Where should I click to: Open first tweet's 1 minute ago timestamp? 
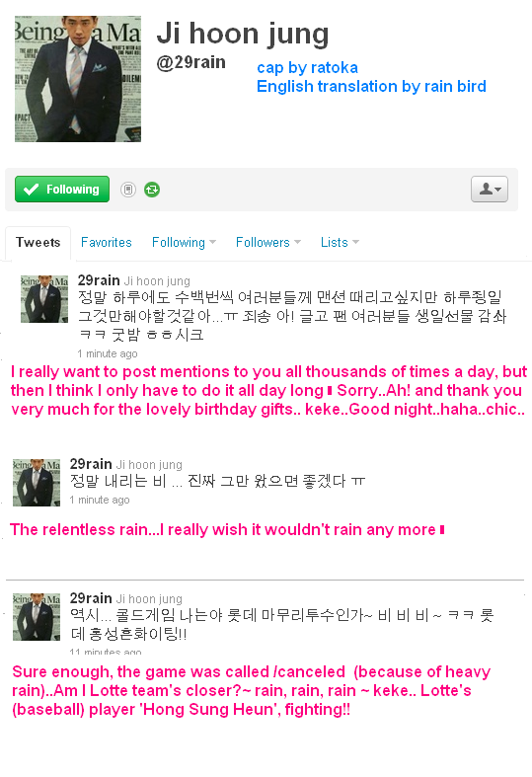[x=108, y=353]
